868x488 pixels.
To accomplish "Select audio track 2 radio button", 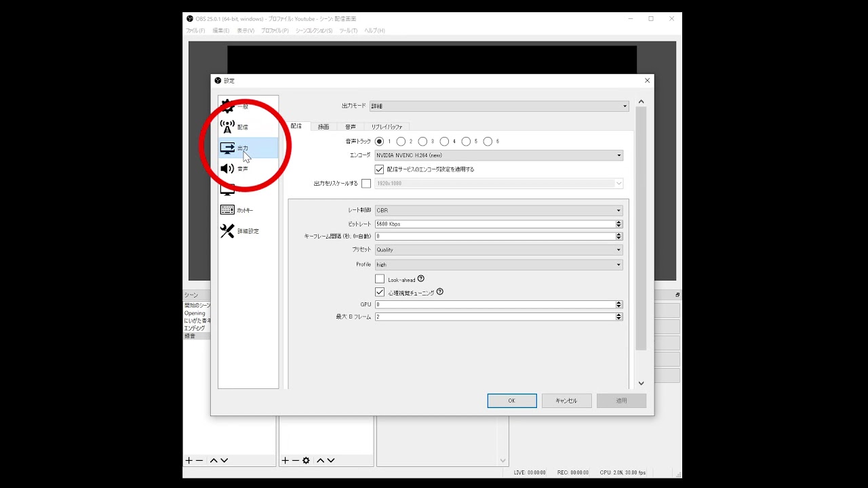I will click(401, 141).
